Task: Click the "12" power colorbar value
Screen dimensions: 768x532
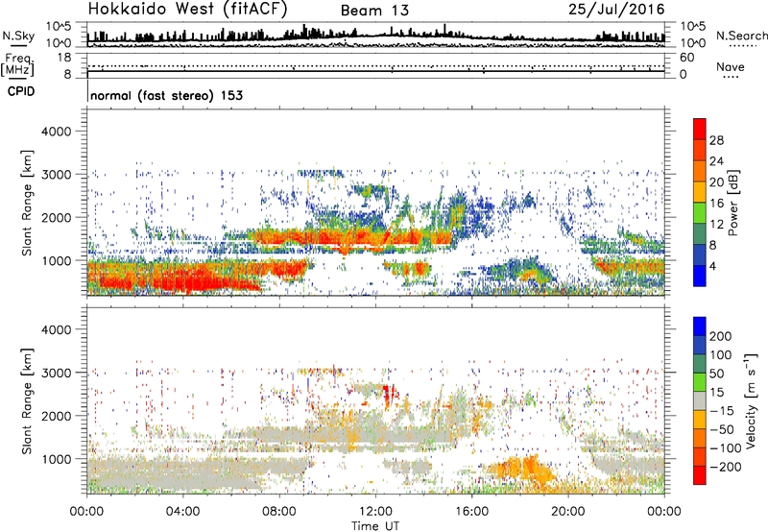Action: (x=716, y=225)
